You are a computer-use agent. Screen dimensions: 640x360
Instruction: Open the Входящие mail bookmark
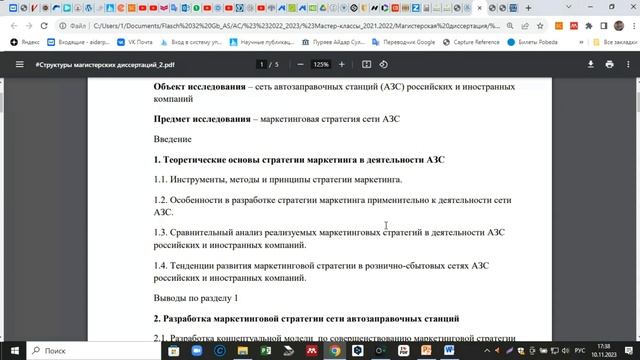coord(79,42)
